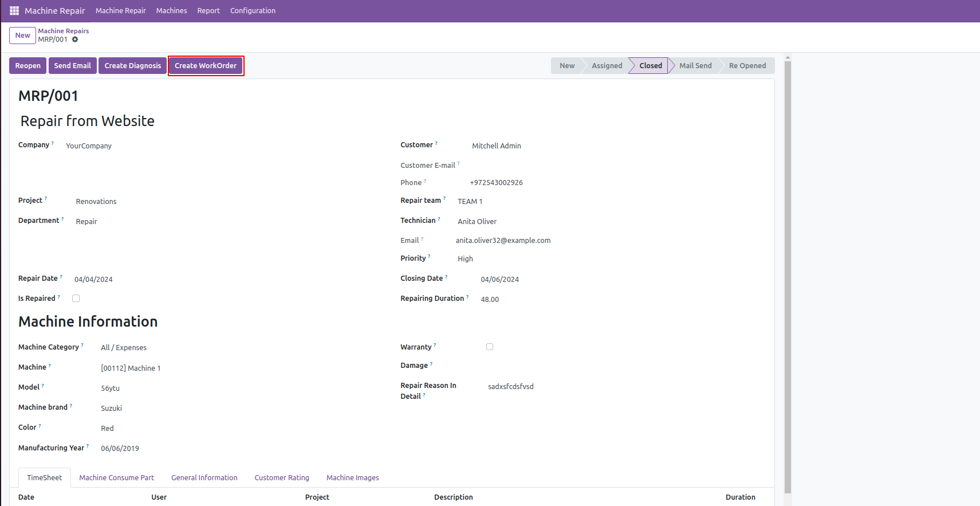Viewport: 980px width, 506px height.
Task: Click the Date column header in TimeSheet
Action: (26, 497)
